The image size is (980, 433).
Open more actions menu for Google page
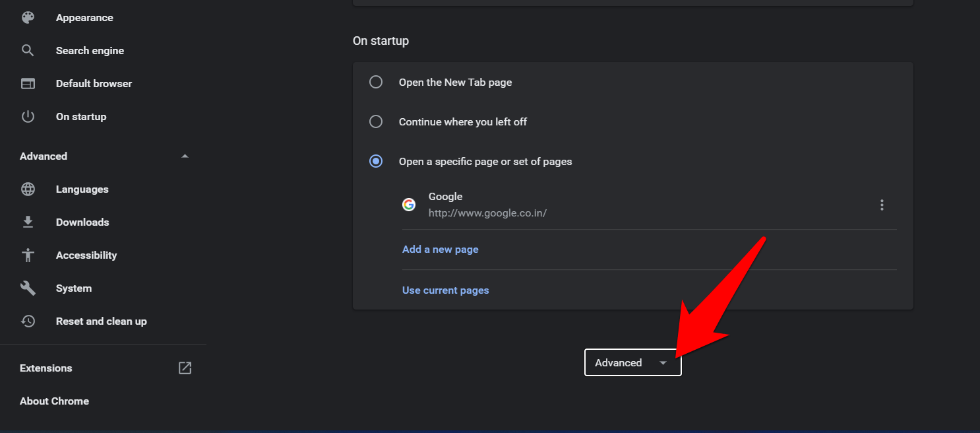pyautogui.click(x=882, y=205)
